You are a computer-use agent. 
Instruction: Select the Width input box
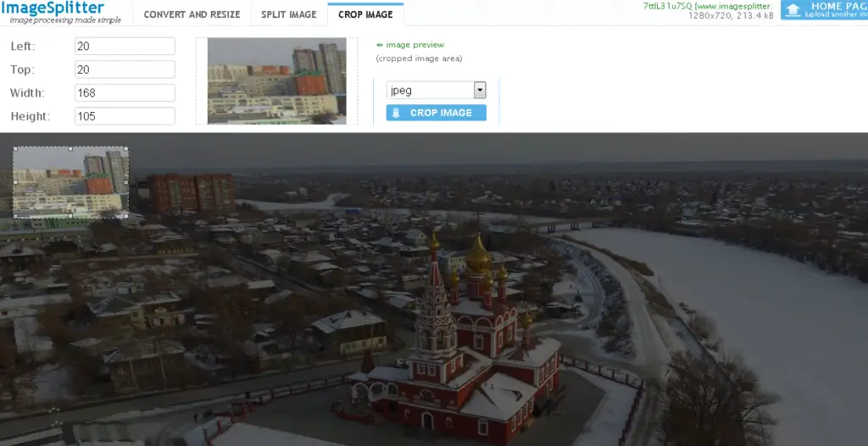click(x=125, y=92)
